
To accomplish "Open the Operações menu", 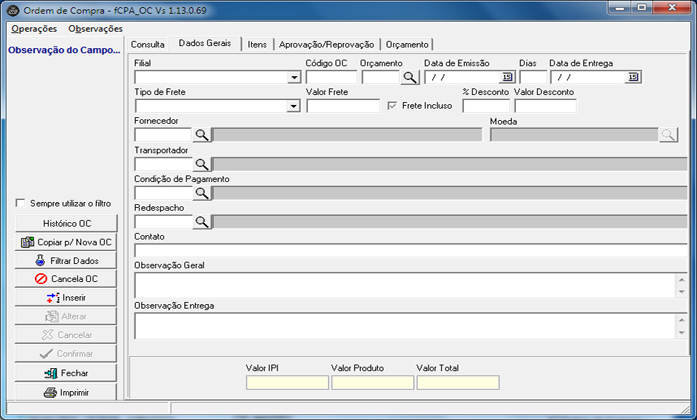I will click(34, 29).
